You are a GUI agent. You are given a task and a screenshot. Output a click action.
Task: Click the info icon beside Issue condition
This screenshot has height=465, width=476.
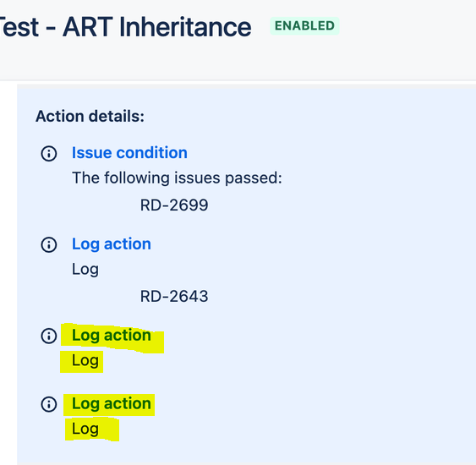(49, 153)
